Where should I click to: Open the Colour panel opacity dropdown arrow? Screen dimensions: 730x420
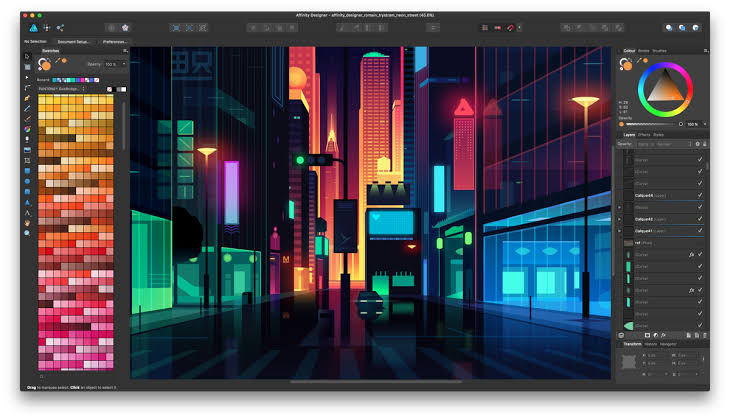(x=705, y=124)
